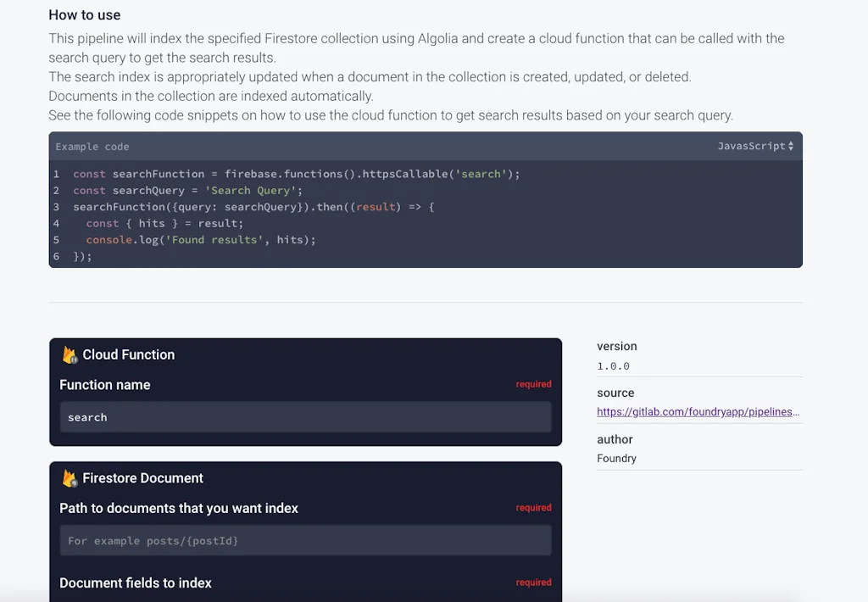
Task: Open the gitlab.com source link
Action: click(x=698, y=412)
